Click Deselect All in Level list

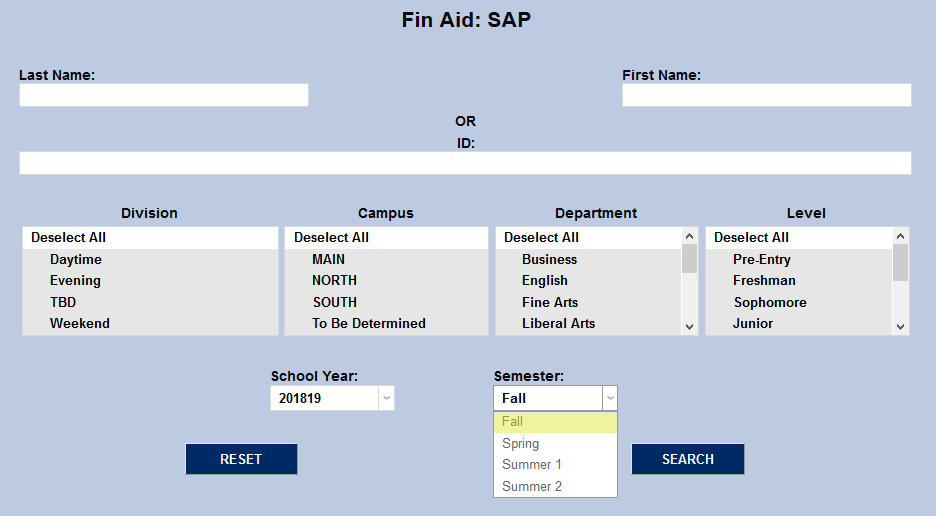coord(799,238)
